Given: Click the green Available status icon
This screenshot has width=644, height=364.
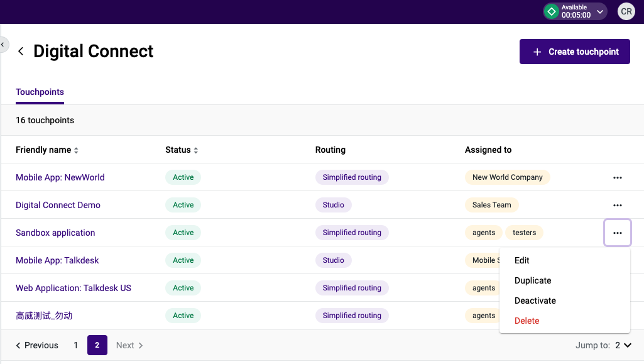Looking at the screenshot, I should (551, 11).
